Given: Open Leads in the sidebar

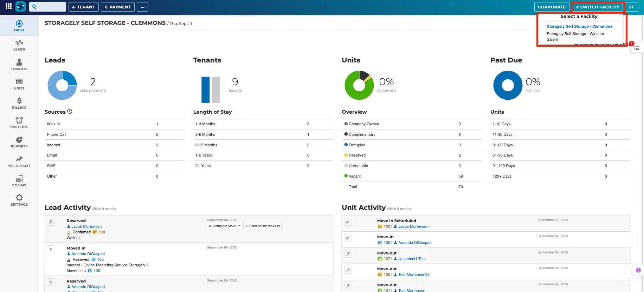Looking at the screenshot, I should click(19, 46).
